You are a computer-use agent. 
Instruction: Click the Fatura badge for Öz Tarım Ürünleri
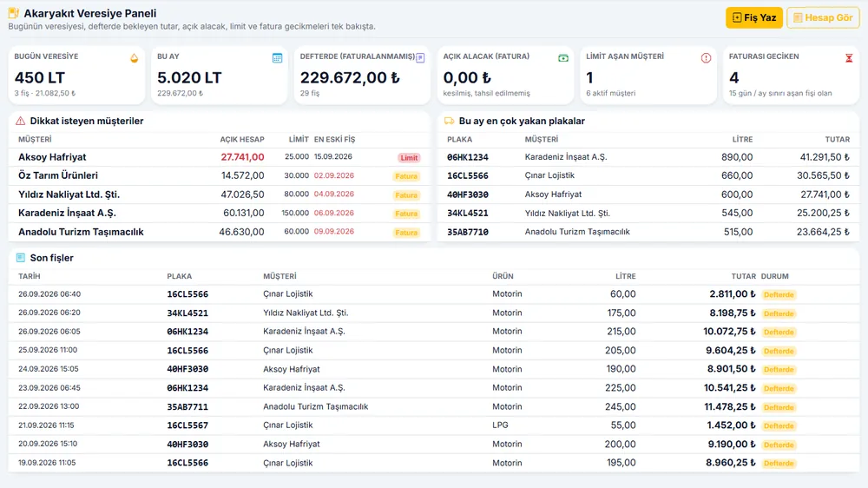click(406, 176)
